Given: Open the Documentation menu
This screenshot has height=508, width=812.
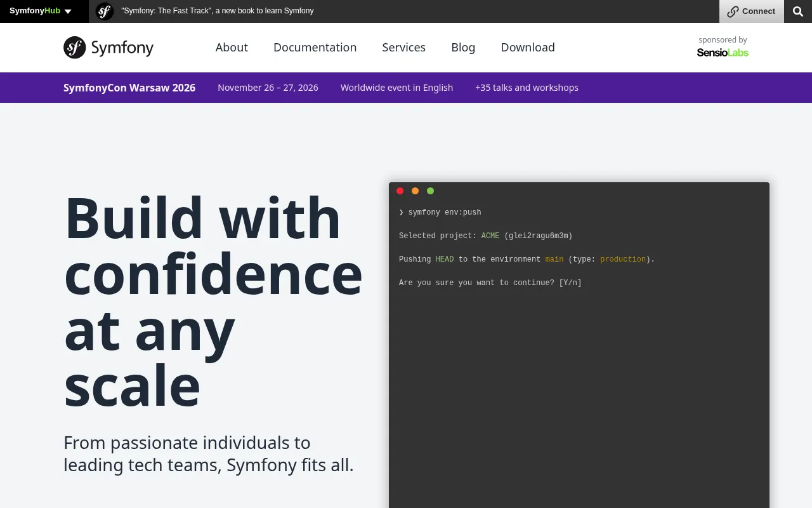Looking at the screenshot, I should click(315, 48).
